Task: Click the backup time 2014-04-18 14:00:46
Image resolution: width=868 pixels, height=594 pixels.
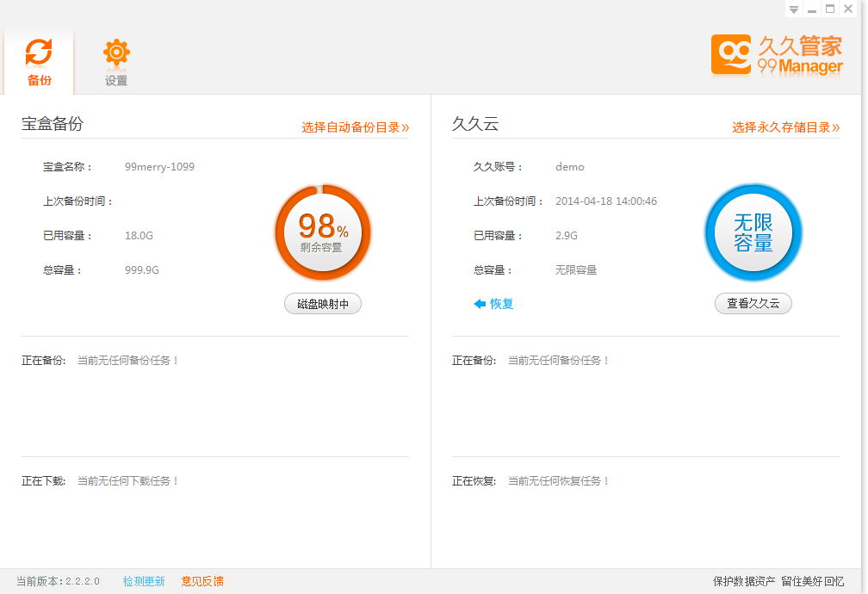Action: (x=606, y=201)
